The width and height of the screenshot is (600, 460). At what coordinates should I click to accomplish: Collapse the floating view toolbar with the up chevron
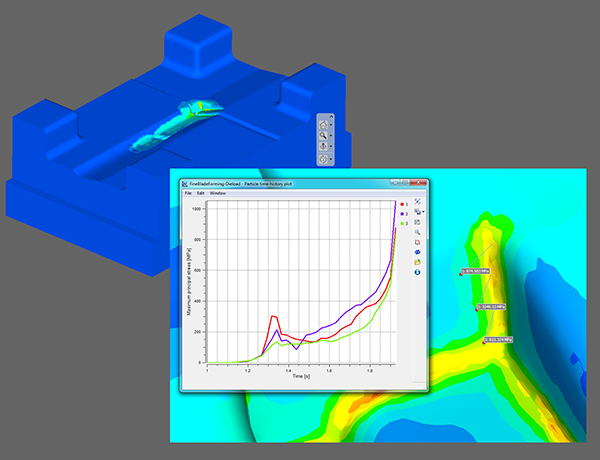pos(331,116)
